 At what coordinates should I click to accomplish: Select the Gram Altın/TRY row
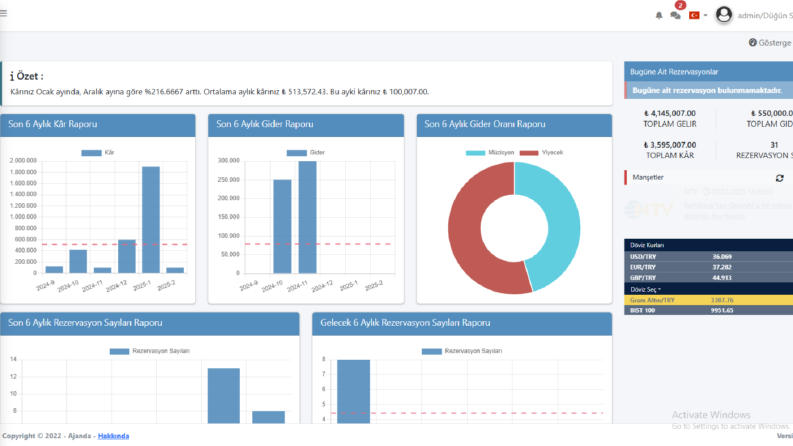[709, 300]
